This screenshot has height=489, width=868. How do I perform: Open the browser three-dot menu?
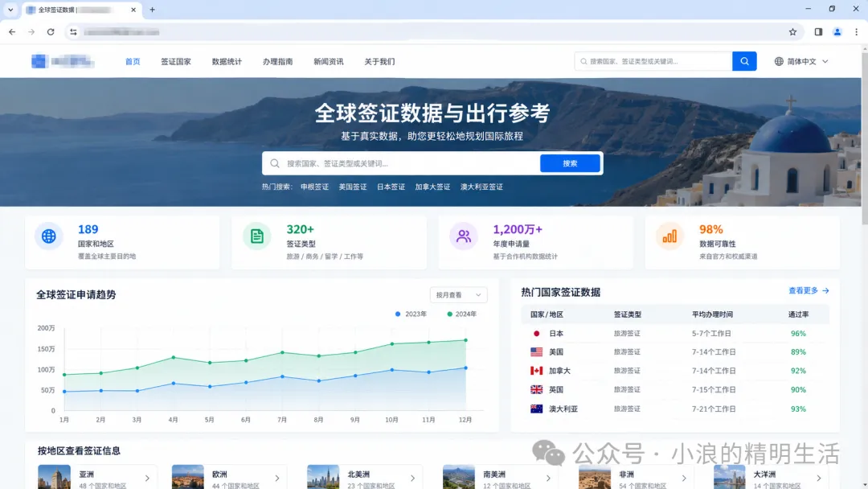[857, 32]
